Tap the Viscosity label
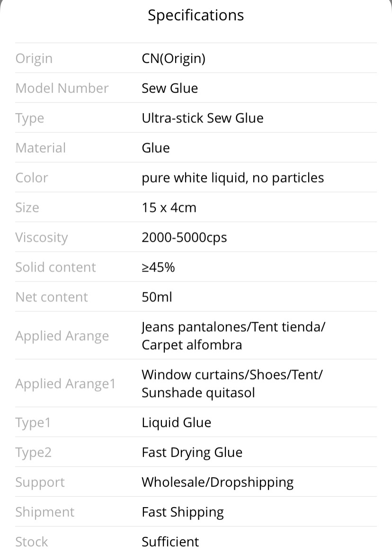 point(42,238)
